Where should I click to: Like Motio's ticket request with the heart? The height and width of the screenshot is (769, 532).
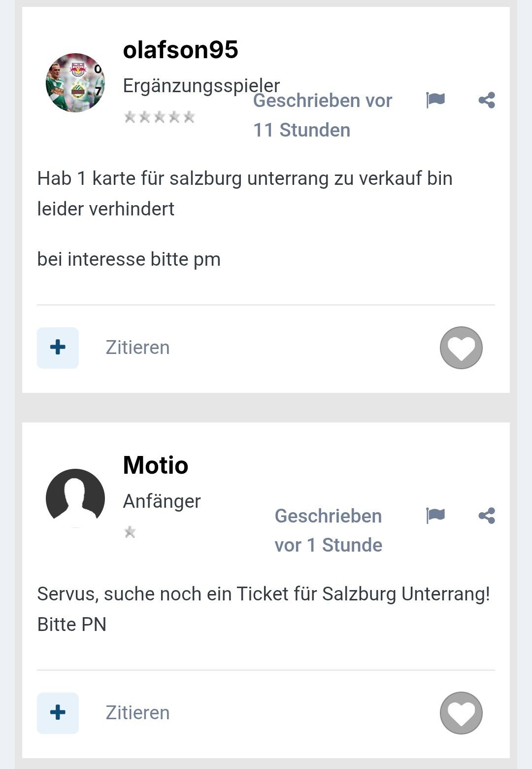pos(461,713)
